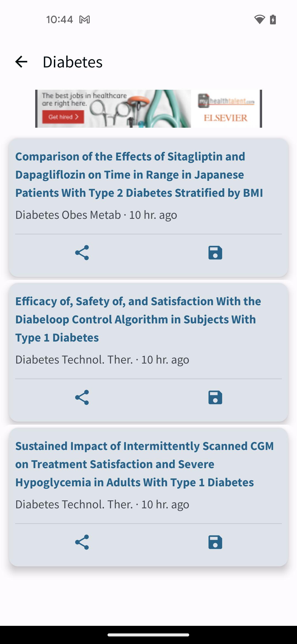Save the Intermittently Scanned CGM article
Viewport: 297px width, 644px height.
(215, 542)
